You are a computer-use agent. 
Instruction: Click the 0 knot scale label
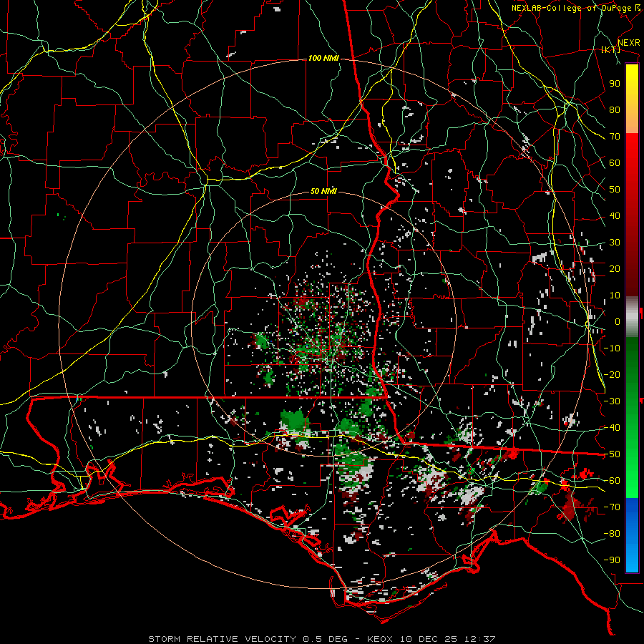618,322
